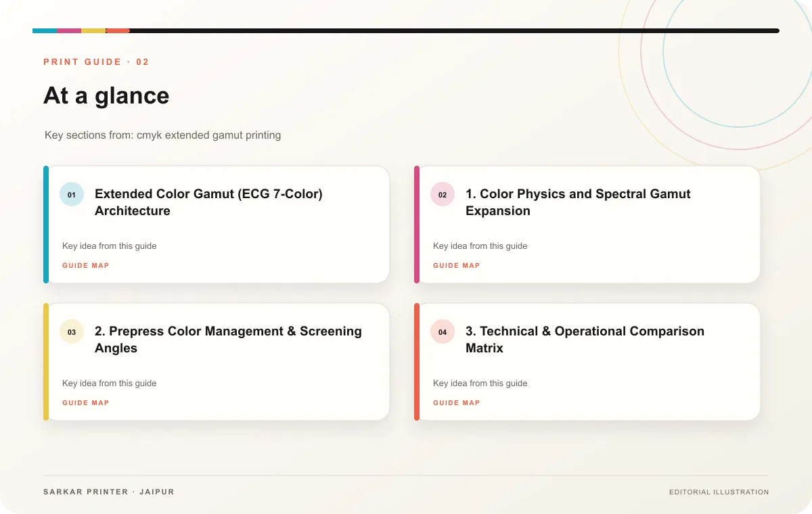Open Technical & Operational Comparison Matrix title

pyautogui.click(x=585, y=340)
